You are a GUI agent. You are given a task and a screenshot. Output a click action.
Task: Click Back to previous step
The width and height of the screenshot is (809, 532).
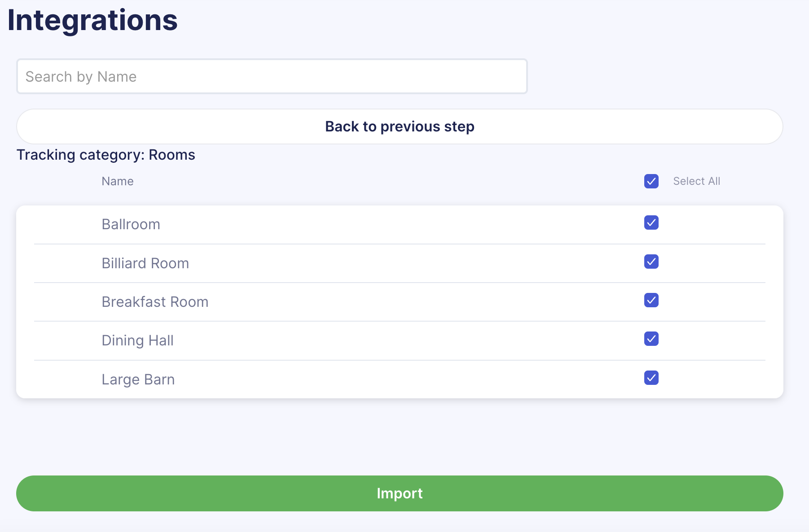tap(400, 126)
